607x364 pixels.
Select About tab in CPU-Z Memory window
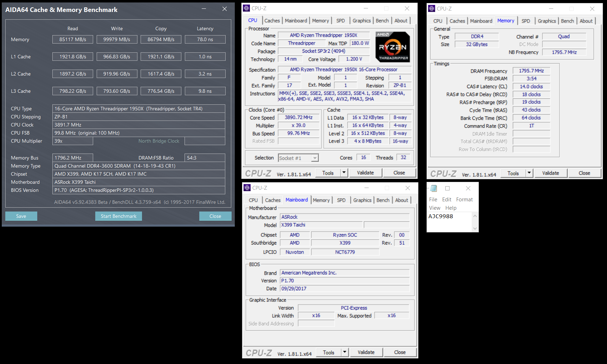[x=586, y=21]
